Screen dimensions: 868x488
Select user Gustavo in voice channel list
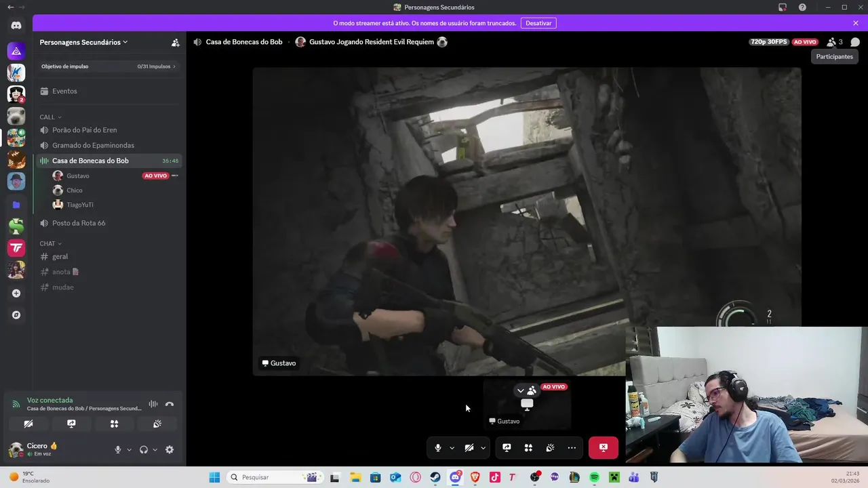pyautogui.click(x=115, y=176)
